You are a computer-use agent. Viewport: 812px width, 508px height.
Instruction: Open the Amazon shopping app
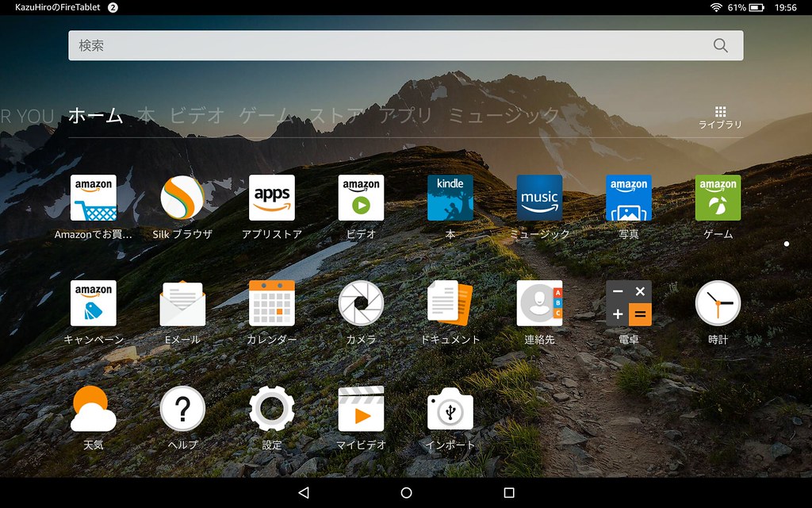94,198
